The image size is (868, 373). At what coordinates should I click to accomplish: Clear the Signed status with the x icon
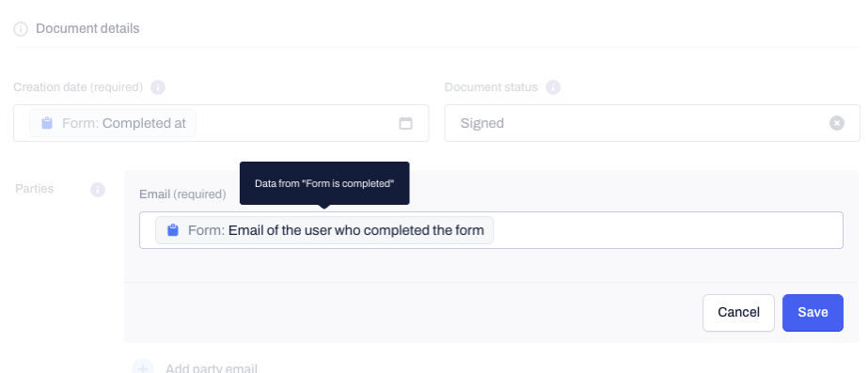(x=836, y=123)
